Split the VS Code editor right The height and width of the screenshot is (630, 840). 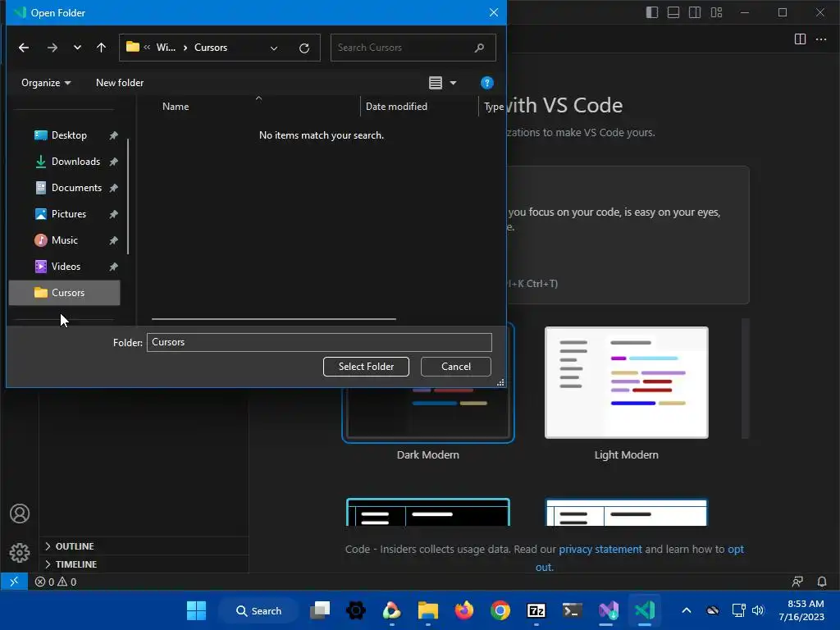coord(800,39)
